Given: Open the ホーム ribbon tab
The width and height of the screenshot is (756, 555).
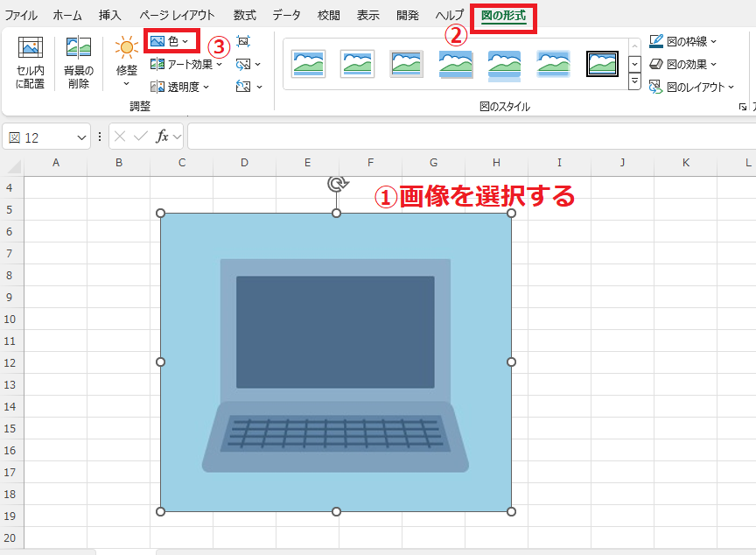Looking at the screenshot, I should click(66, 14).
